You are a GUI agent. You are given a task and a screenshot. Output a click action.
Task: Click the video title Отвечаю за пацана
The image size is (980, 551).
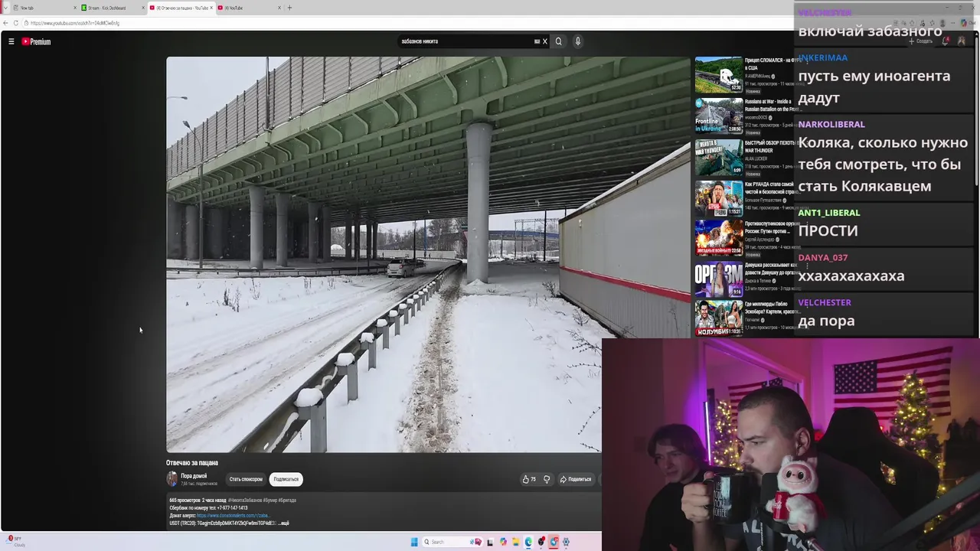pos(192,463)
